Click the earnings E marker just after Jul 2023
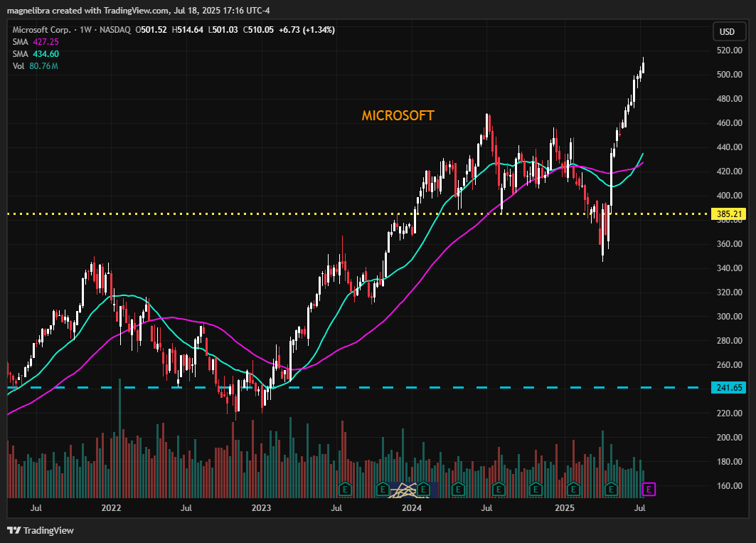This screenshot has width=756, height=543. 345,490
